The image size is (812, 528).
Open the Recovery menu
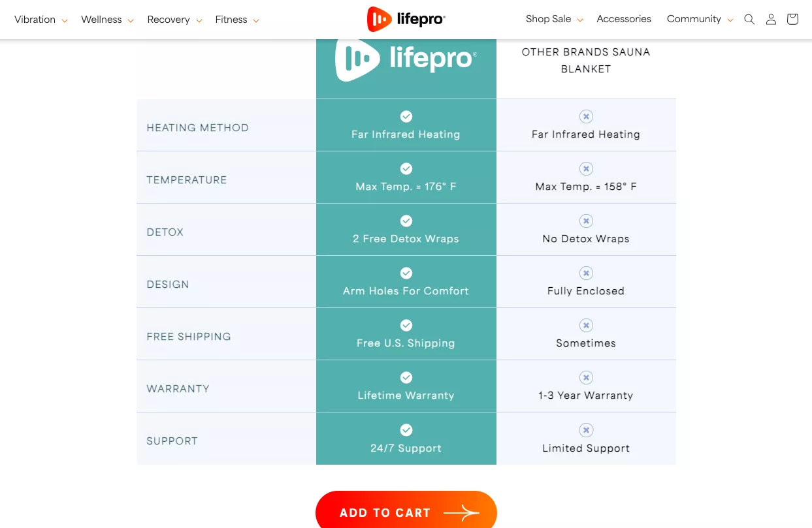[x=174, y=20]
